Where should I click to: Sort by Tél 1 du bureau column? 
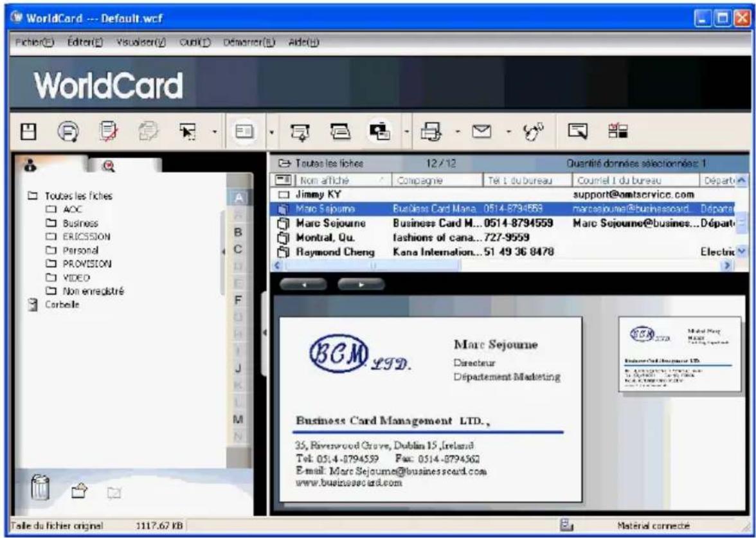point(527,181)
